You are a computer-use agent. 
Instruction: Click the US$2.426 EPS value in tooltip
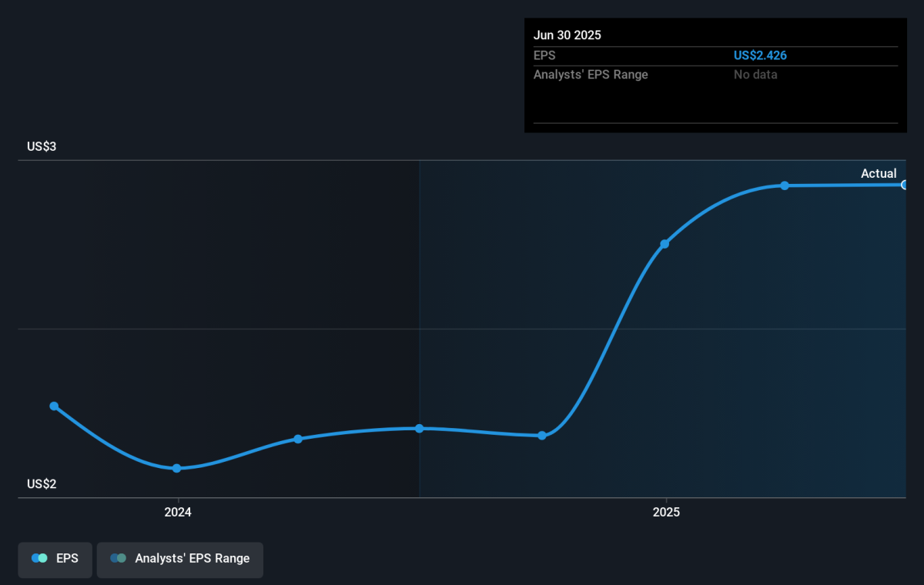click(x=760, y=55)
